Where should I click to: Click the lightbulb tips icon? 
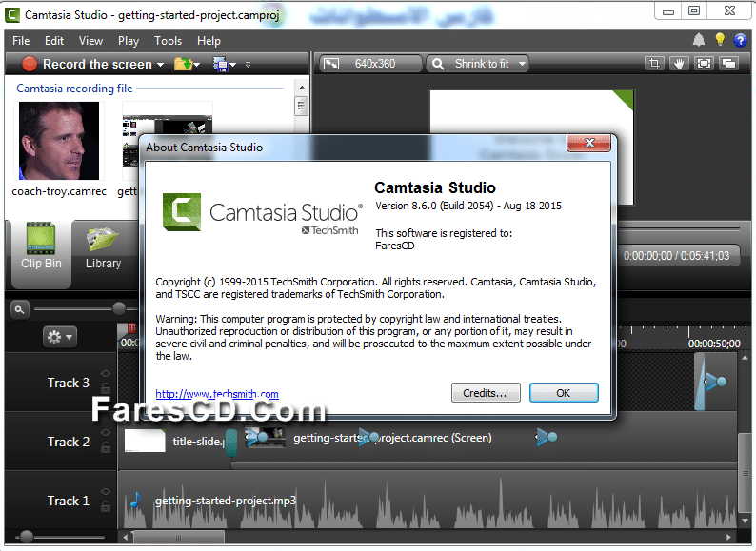point(720,40)
